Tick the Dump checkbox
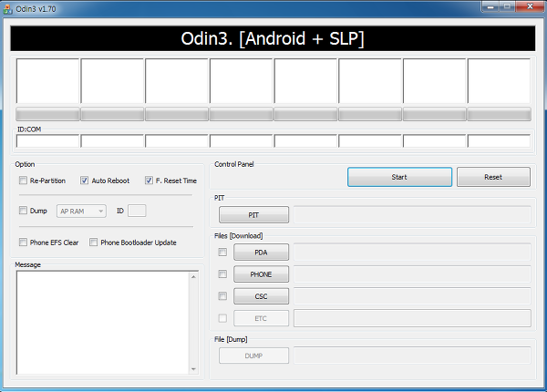This screenshot has width=547, height=392. (x=23, y=211)
